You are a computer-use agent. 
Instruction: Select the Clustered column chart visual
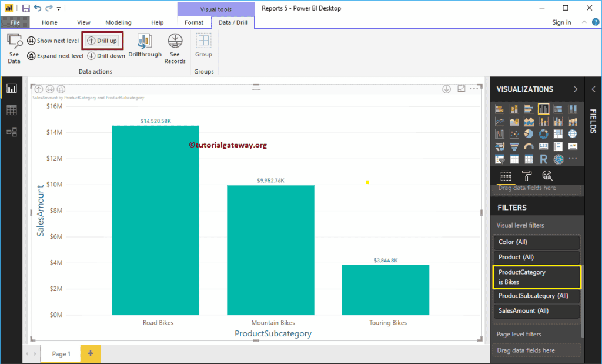coord(543,109)
